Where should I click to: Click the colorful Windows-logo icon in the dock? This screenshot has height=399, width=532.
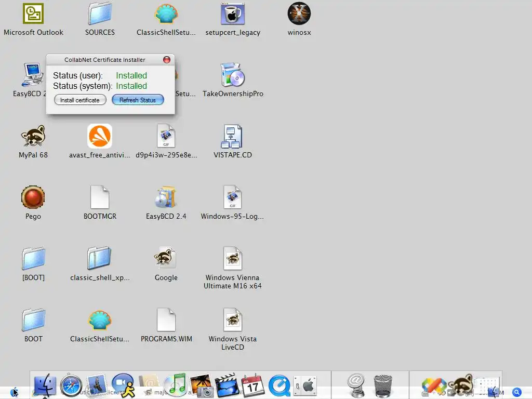[435, 386]
